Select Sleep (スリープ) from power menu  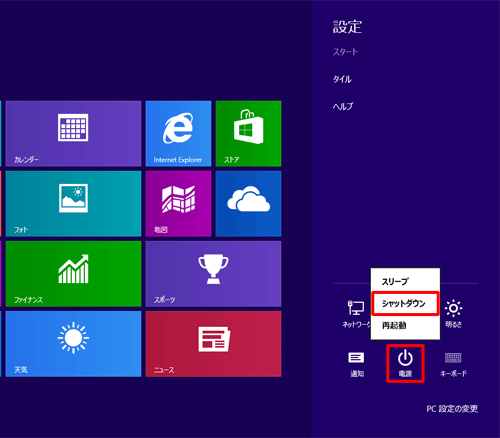click(x=405, y=282)
